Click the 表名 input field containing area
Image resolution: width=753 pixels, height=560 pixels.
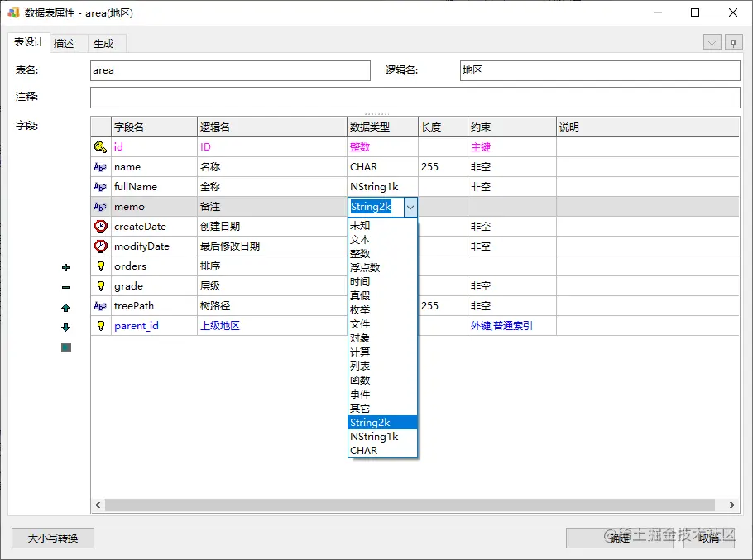tap(230, 70)
